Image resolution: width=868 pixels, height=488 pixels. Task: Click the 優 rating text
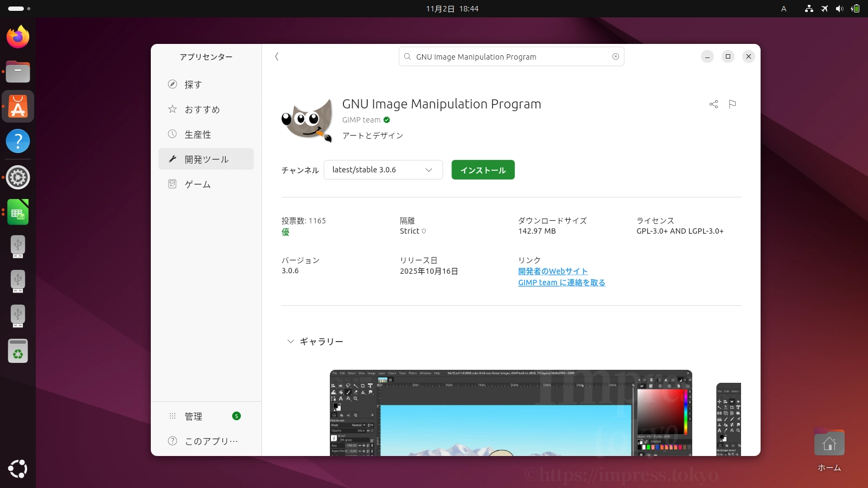click(285, 232)
